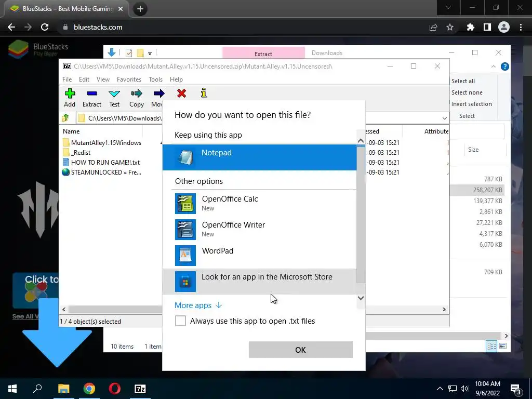The height and width of the screenshot is (399, 532).
Task: Open Windows Start menu
Action: coord(12,389)
